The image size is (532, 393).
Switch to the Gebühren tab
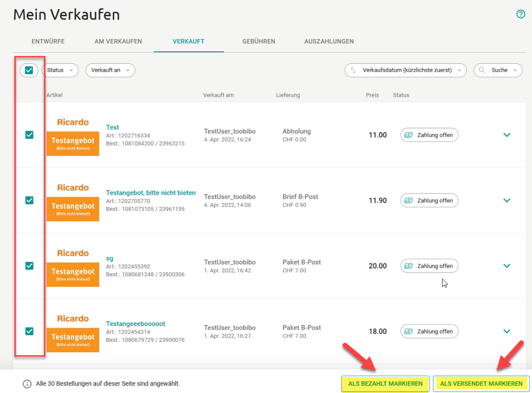click(258, 41)
